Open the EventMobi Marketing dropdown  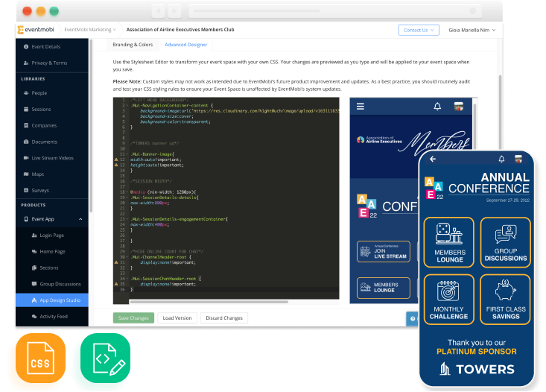90,30
